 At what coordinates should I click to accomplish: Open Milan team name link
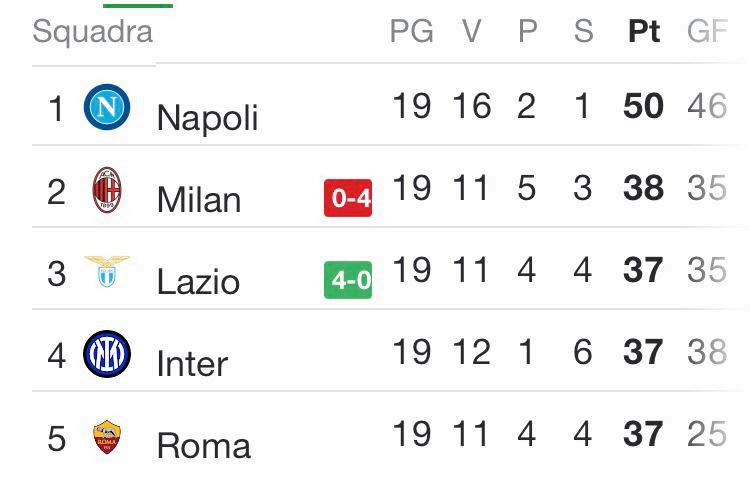coord(199,200)
